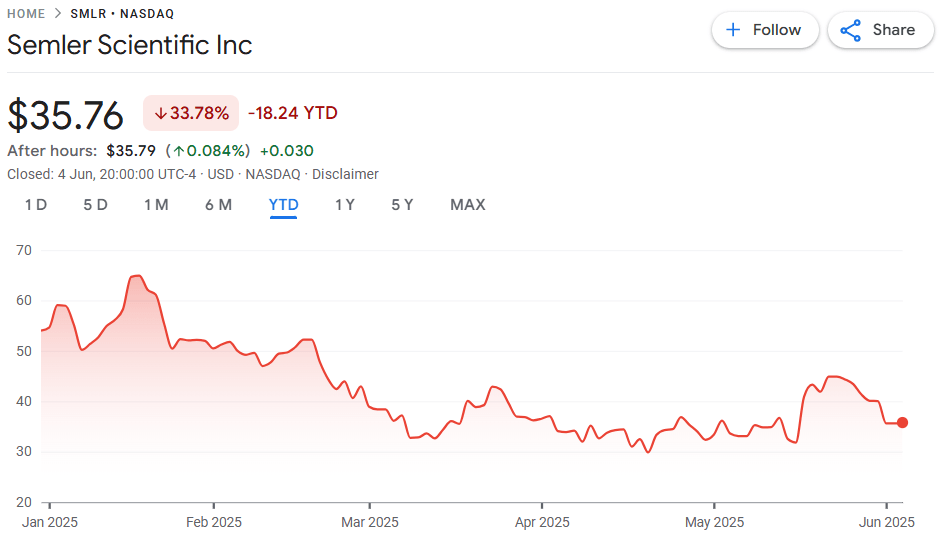Image resolution: width=945 pixels, height=547 pixels.
Task: Click the breadcrumb chevron after HOME
Action: pyautogui.click(x=58, y=14)
